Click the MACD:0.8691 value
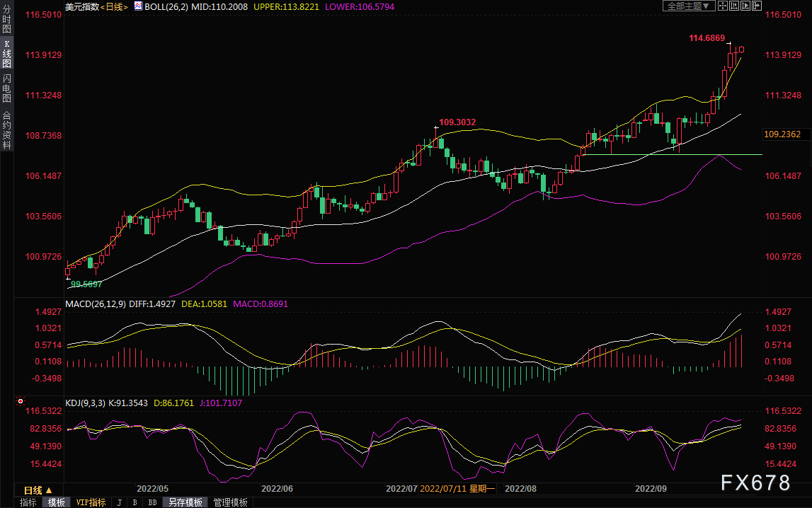Screen dimensions: 812x508 [x=261, y=304]
